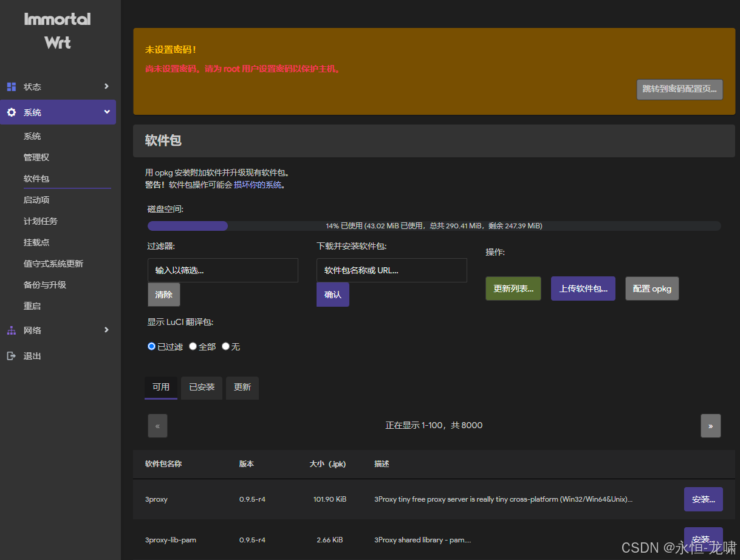Go to next page of packages
740x560 pixels.
[711, 426]
